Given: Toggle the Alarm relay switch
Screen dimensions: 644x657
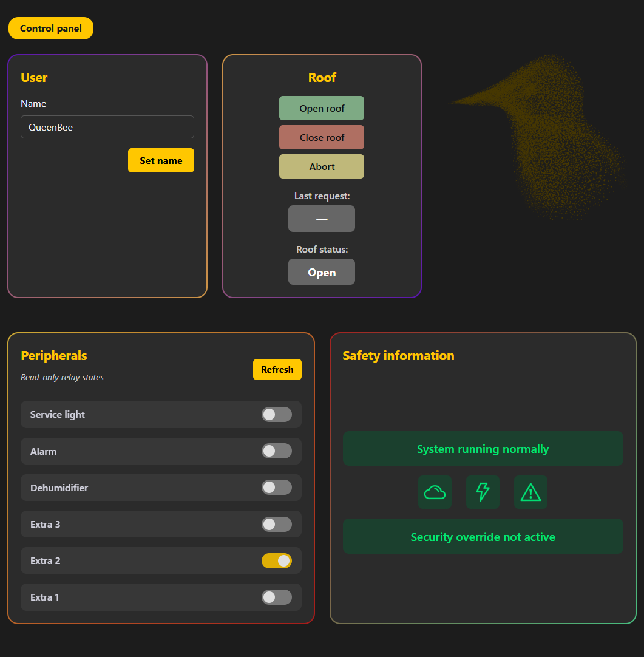Looking at the screenshot, I should coord(277,451).
